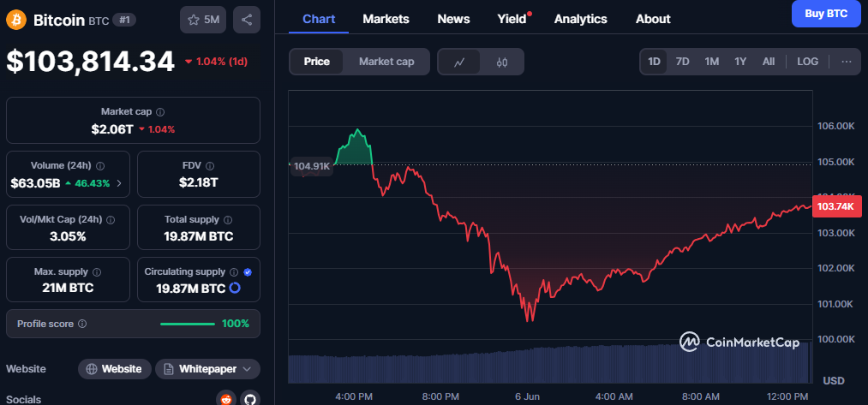Click the $103,814.34 price text
Image resolution: width=868 pixels, height=405 pixels.
[90, 62]
